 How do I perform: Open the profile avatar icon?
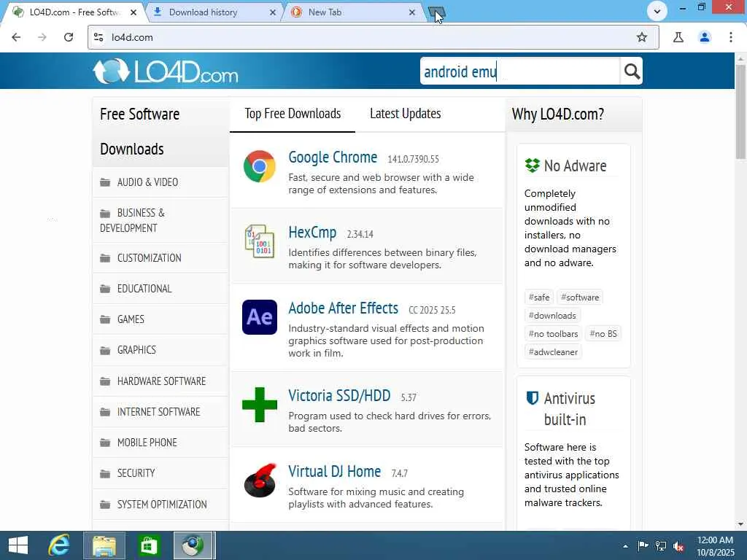tap(705, 37)
